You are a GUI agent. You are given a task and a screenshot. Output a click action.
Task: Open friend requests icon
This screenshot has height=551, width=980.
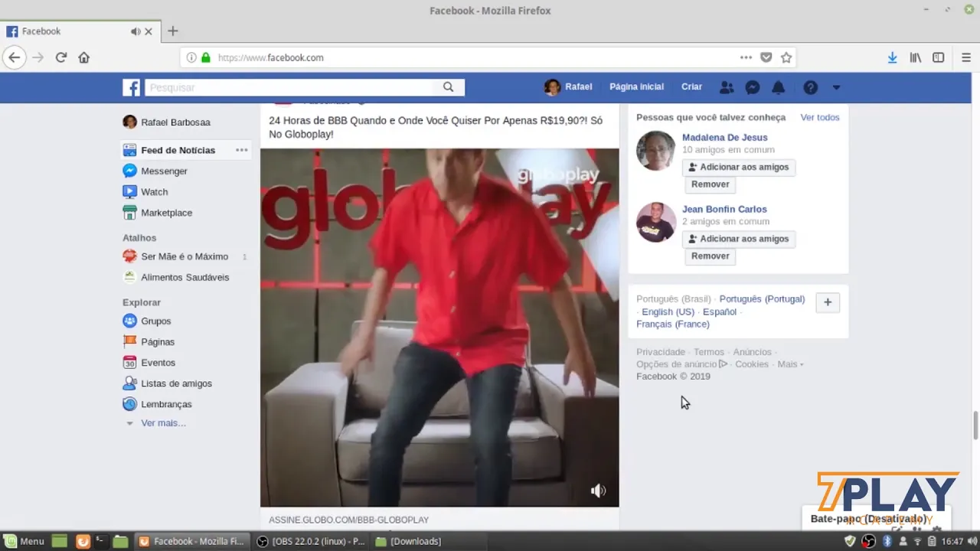(x=727, y=87)
